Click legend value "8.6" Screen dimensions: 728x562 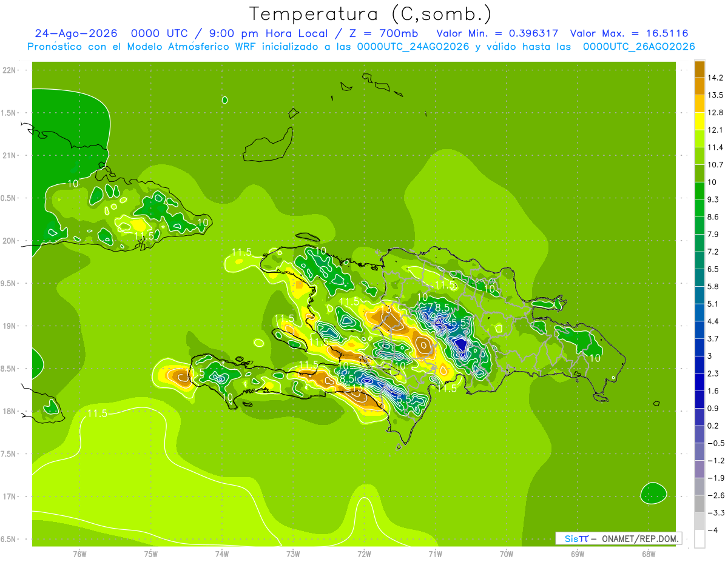coord(713,217)
